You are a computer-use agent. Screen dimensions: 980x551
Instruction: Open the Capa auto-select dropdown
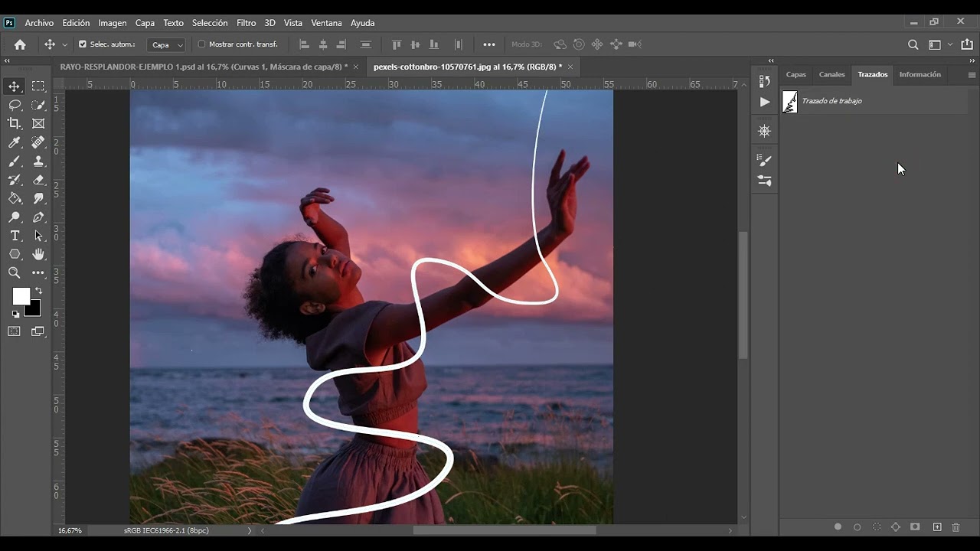(x=166, y=44)
